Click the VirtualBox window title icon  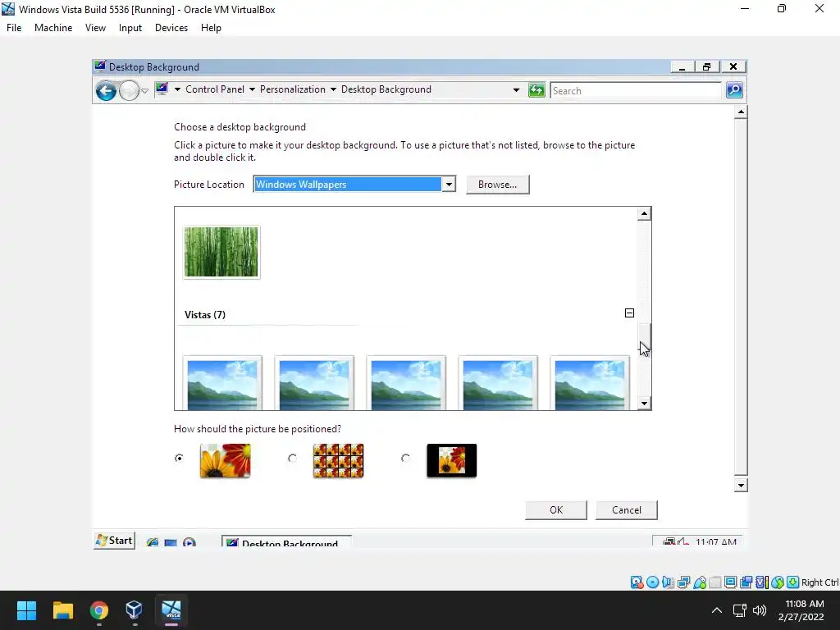[x=8, y=9]
